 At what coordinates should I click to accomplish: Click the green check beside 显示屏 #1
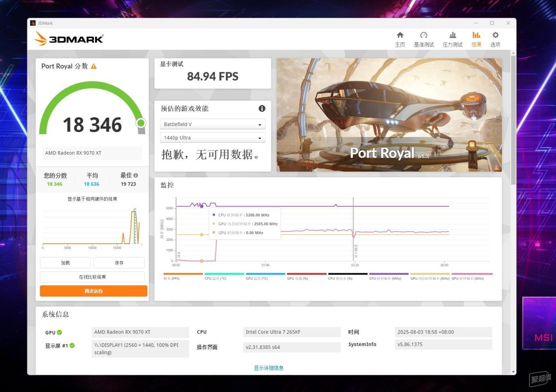(72, 345)
